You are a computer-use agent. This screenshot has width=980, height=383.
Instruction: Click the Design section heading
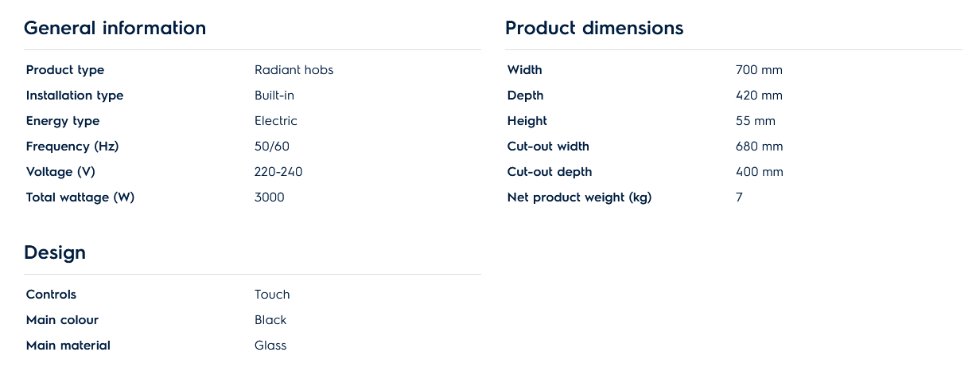(55, 253)
